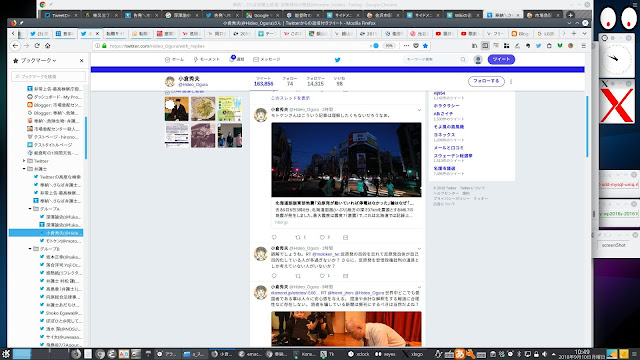The image size is (640, 360).
Task: Click the 90% zoom level indicator
Action: pos(389,46)
